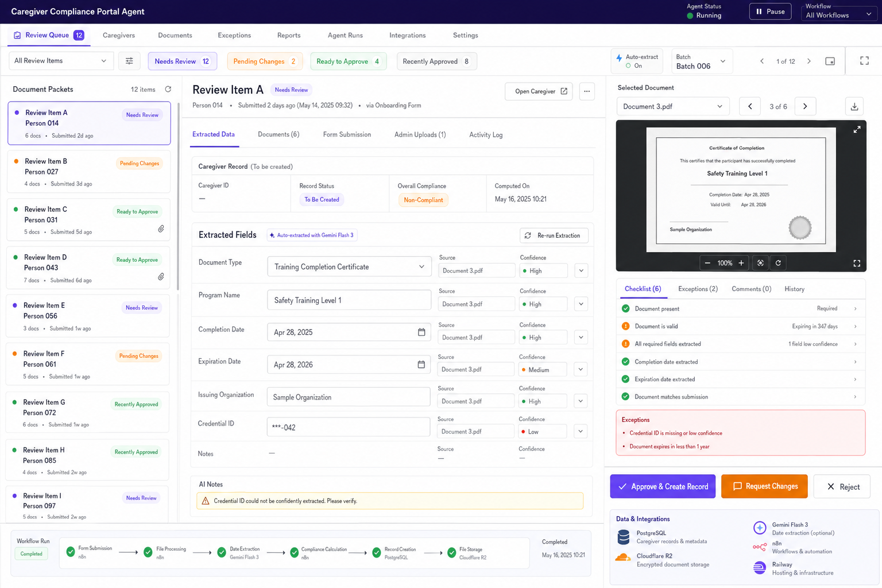Image resolution: width=882 pixels, height=588 pixels.
Task: Open the Completion Date calendar picker
Action: click(x=421, y=332)
